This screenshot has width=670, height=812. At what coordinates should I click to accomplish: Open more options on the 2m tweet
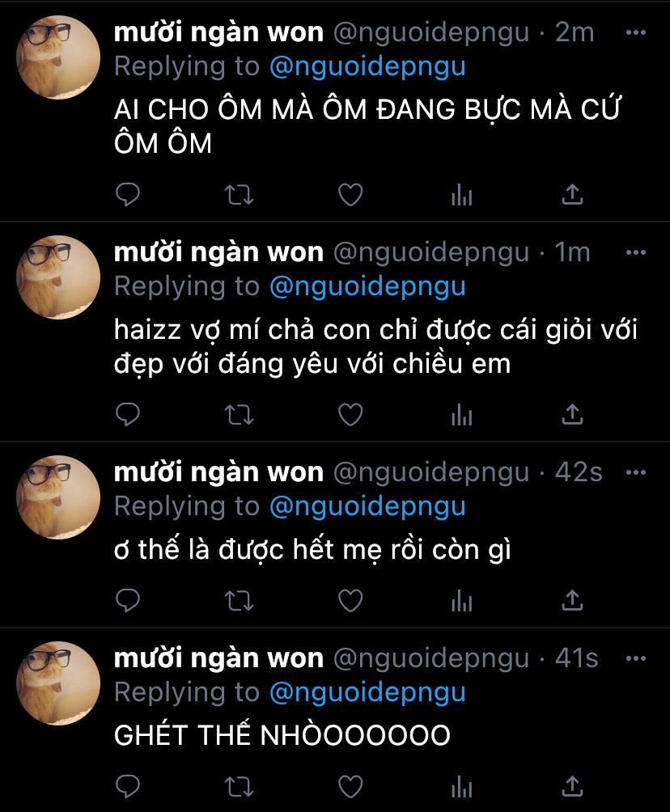pyautogui.click(x=636, y=32)
